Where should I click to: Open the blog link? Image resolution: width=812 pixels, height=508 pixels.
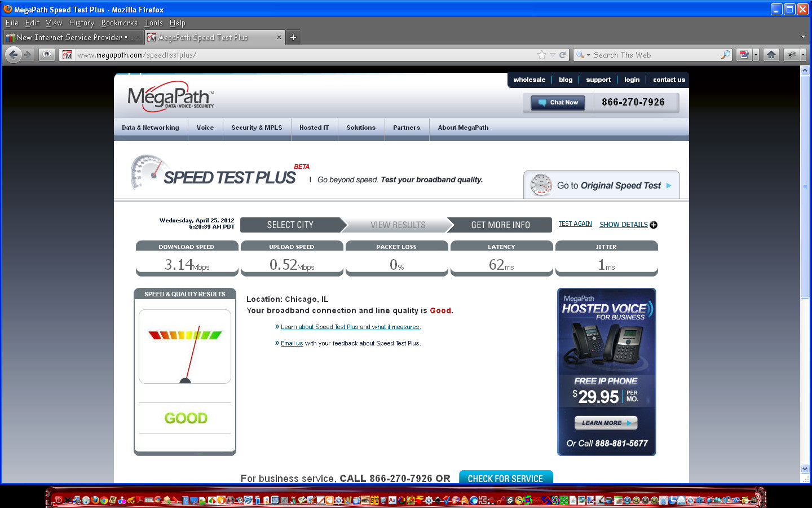(x=566, y=80)
